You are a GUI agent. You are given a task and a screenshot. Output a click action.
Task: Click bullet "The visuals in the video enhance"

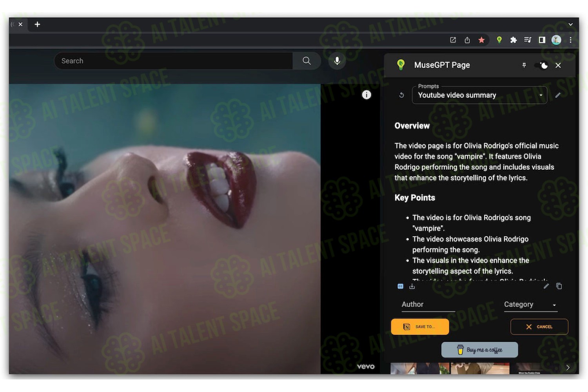(471, 266)
